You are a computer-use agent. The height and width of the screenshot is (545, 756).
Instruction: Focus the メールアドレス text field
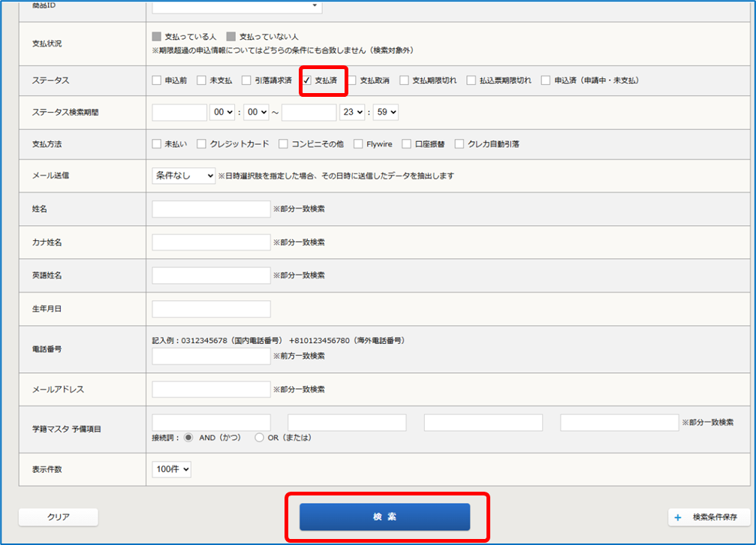tap(211, 389)
